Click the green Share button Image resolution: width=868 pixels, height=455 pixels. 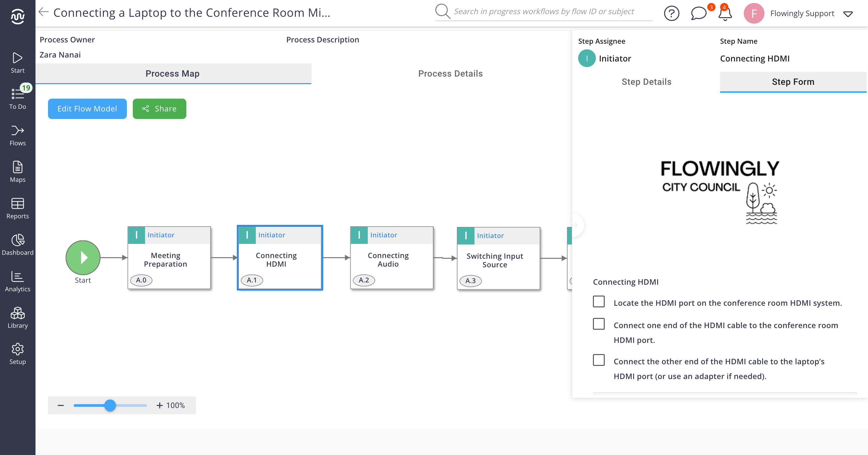click(x=159, y=108)
